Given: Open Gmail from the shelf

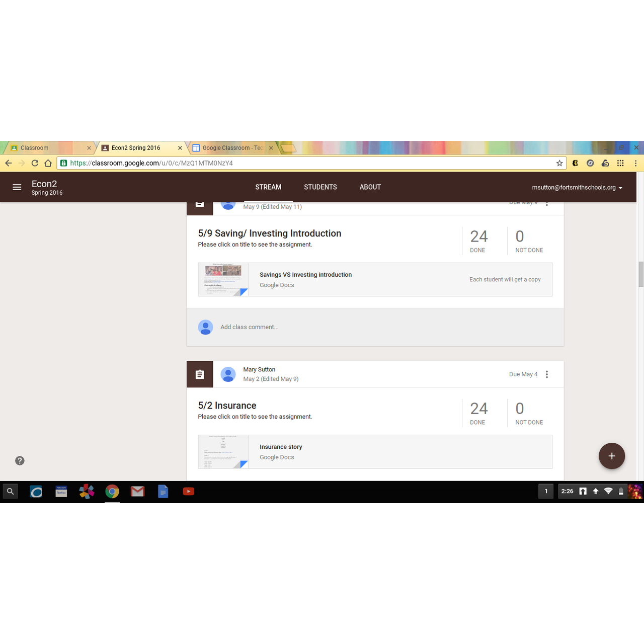Looking at the screenshot, I should pyautogui.click(x=137, y=492).
